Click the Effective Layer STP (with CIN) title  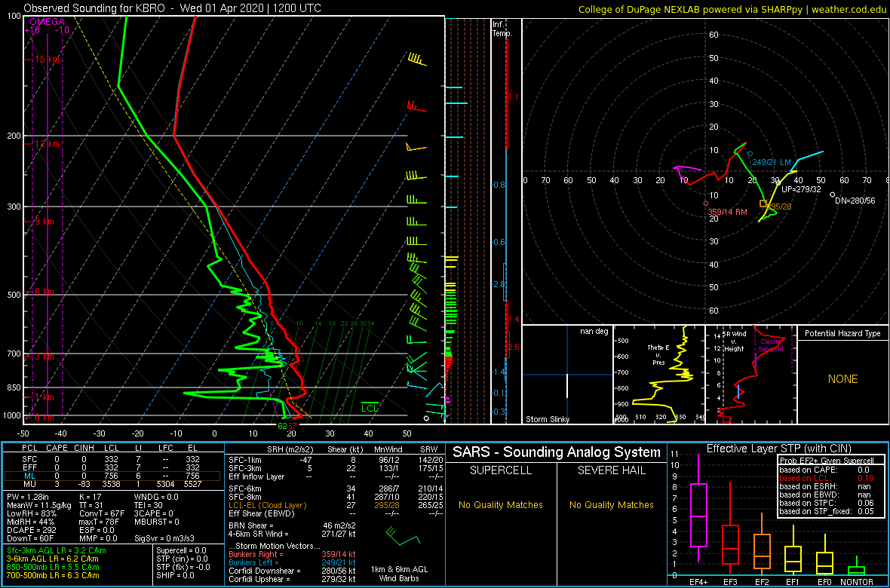click(x=778, y=449)
